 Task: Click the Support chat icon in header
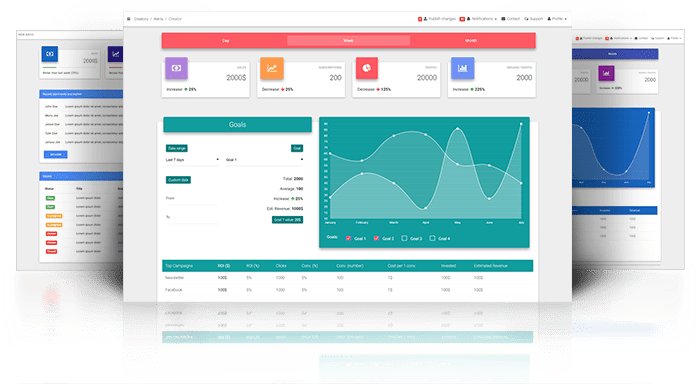526,19
